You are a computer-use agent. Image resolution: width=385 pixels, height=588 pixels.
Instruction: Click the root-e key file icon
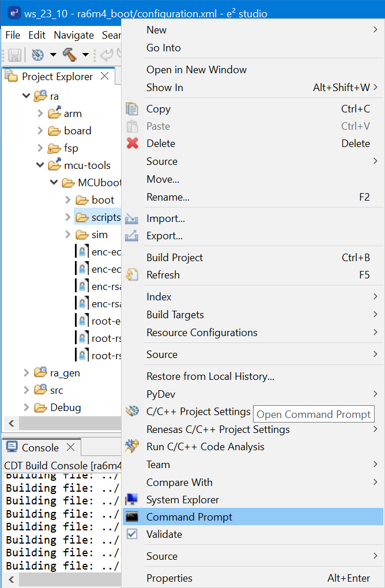click(x=82, y=321)
